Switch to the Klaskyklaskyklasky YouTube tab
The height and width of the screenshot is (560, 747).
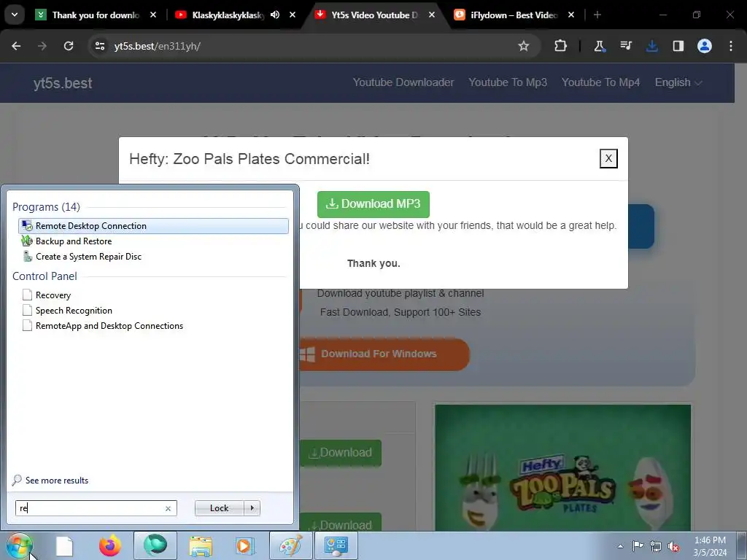[x=228, y=15]
